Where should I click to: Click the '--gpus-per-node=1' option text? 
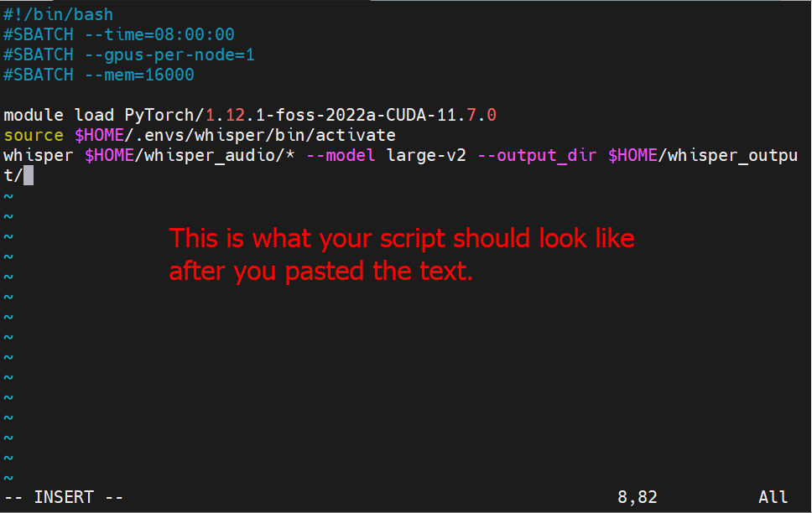pyautogui.click(x=169, y=54)
